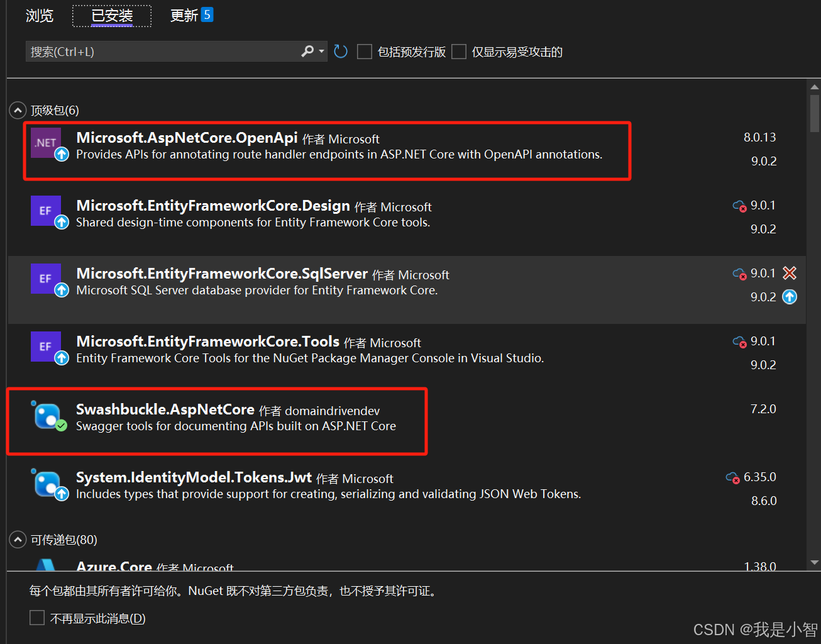Click cloud warning icon beside 6.35.0

click(733, 478)
